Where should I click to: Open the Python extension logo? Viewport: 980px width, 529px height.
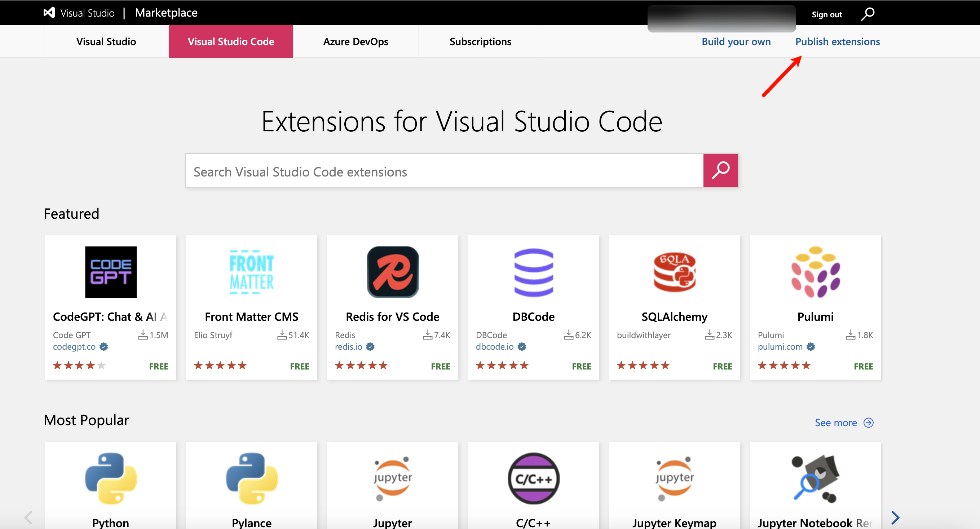[x=111, y=478]
